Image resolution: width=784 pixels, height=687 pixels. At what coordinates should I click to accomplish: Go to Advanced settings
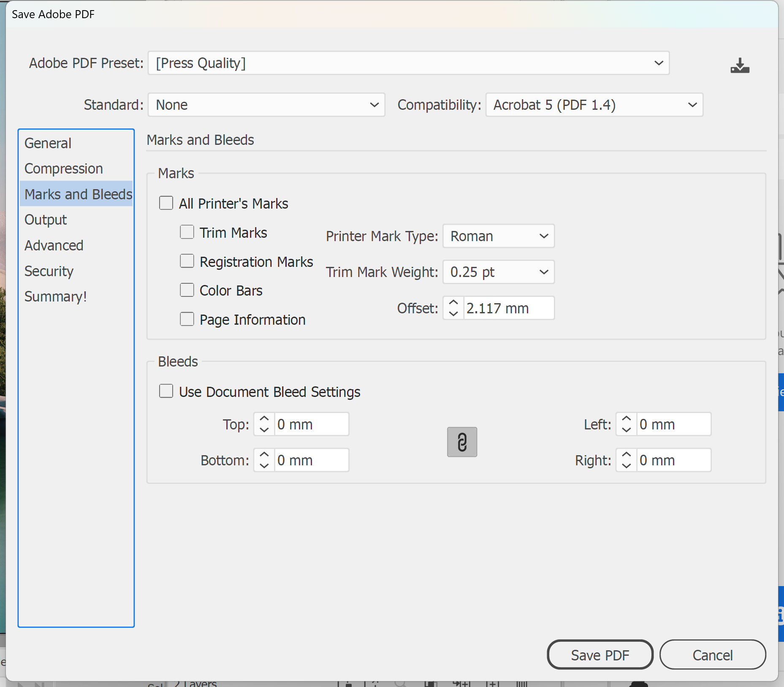(x=76, y=245)
